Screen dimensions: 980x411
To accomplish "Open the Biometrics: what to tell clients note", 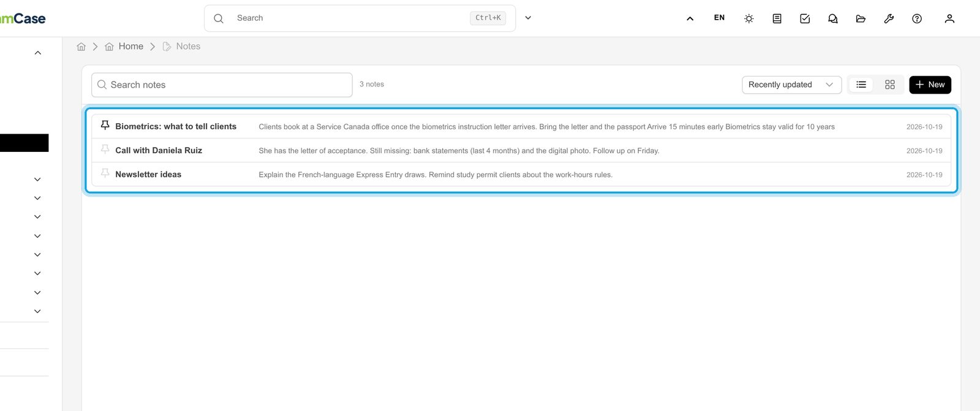I will point(176,127).
